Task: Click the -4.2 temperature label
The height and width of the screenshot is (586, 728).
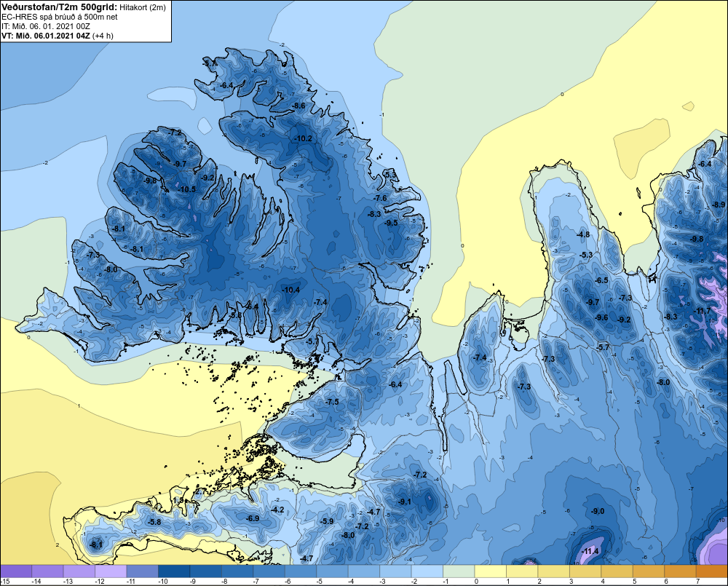Action: tap(277, 510)
